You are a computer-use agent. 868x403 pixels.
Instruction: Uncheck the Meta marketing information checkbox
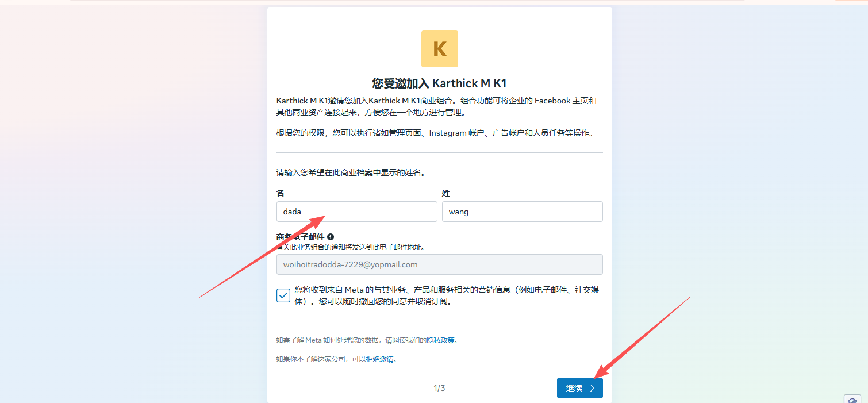pos(283,295)
